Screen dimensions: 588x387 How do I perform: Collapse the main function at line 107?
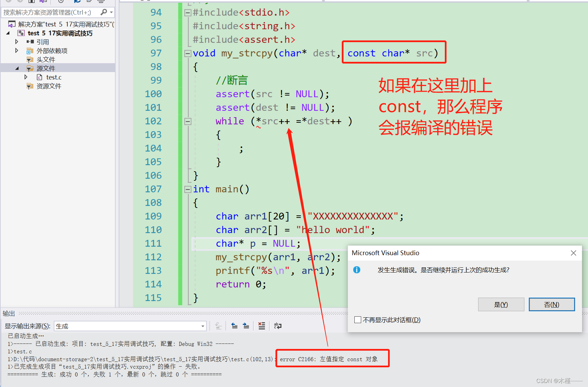click(x=188, y=189)
